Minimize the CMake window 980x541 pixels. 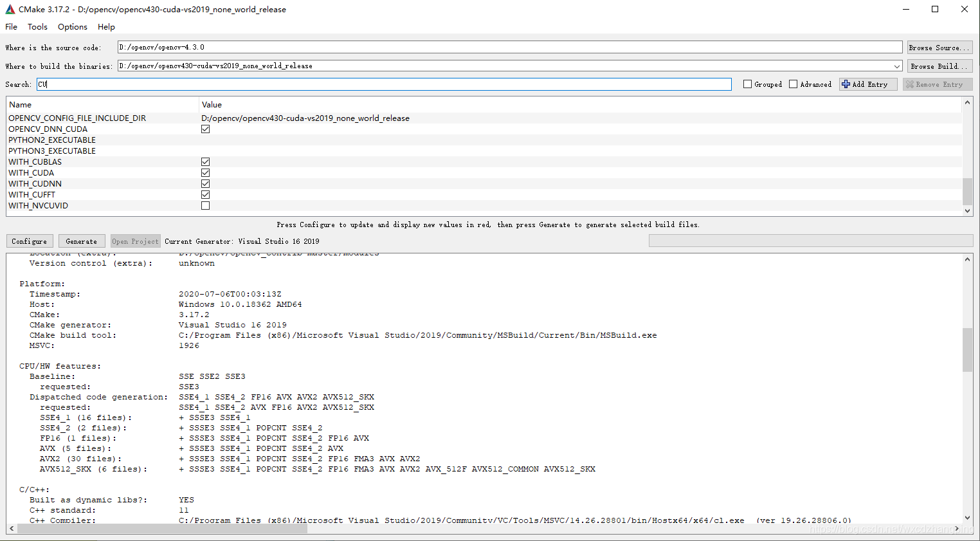[906, 9]
